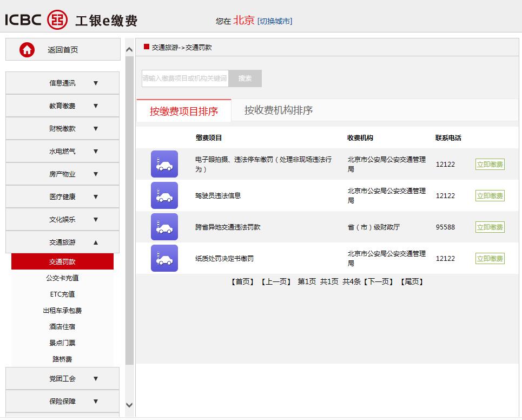Click the sidebar vertical scrollbar thumb
This screenshot has width=522, height=420.
129,211
